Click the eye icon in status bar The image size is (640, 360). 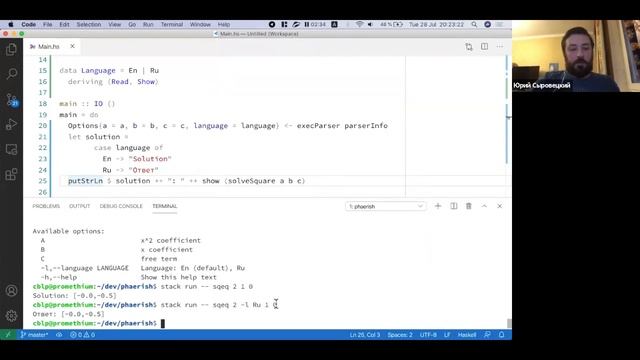(59, 335)
